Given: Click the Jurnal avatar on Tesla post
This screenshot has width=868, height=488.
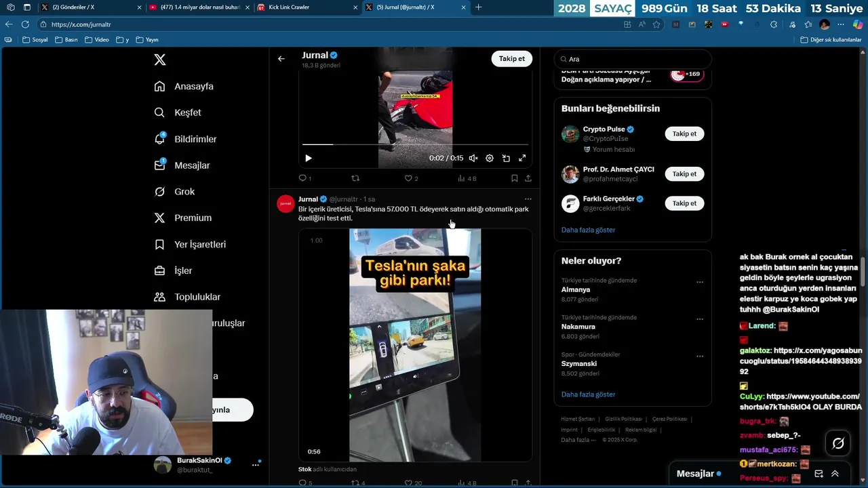Looking at the screenshot, I should point(285,203).
